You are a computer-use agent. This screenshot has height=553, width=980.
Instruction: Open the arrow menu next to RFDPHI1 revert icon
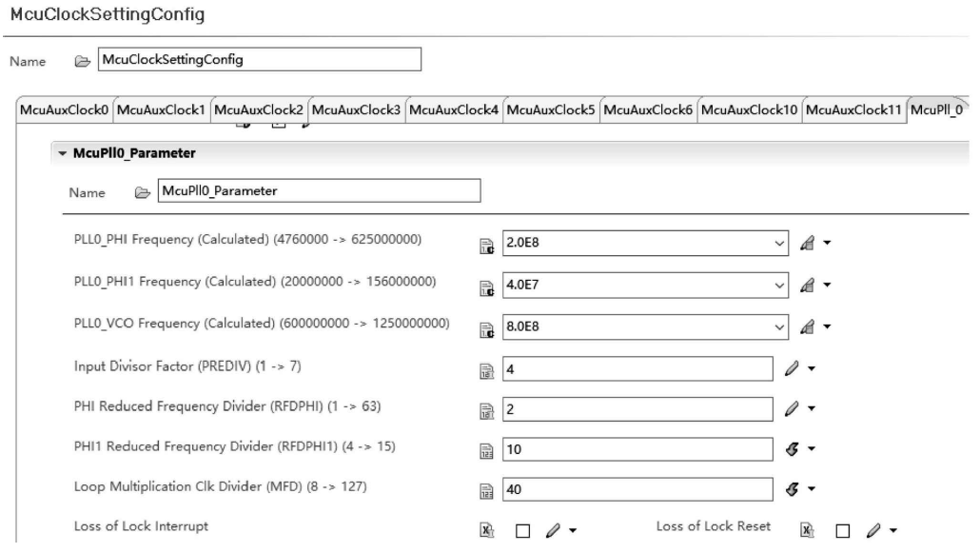click(812, 448)
